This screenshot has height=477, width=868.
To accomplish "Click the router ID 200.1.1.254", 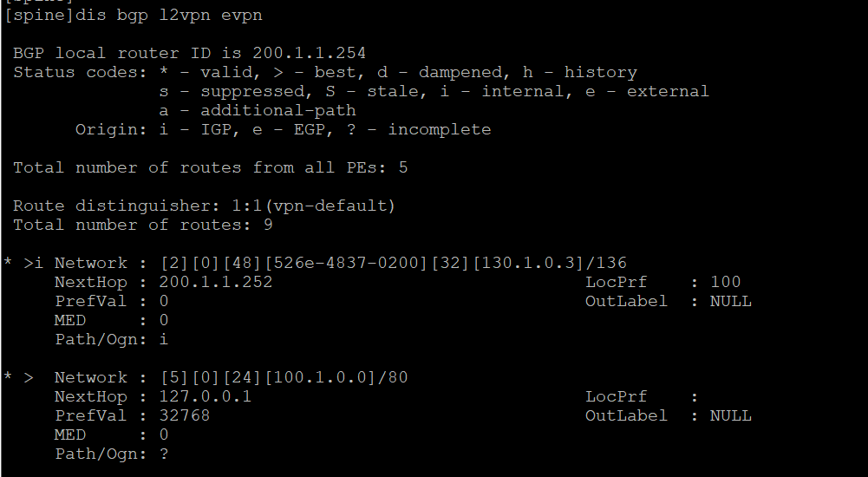I will pyautogui.click(x=310, y=53).
